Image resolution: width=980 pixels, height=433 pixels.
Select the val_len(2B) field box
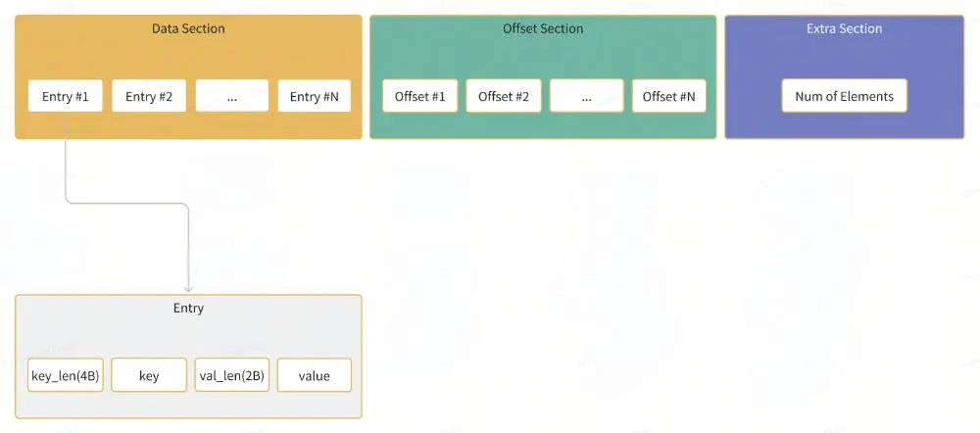pos(231,376)
